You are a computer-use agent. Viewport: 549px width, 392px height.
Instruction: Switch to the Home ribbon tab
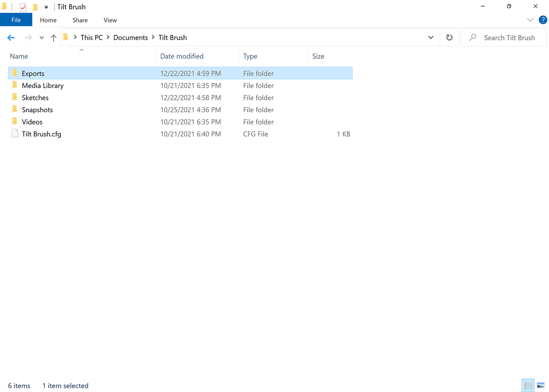[48, 20]
